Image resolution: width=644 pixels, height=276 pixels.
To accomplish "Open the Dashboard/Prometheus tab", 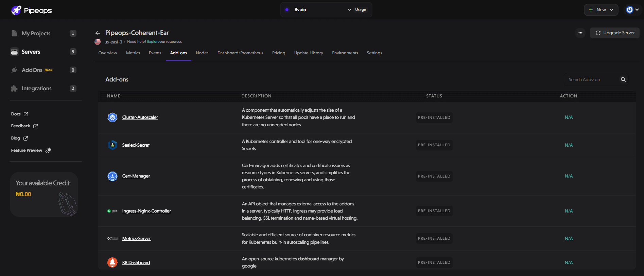I will [x=240, y=53].
